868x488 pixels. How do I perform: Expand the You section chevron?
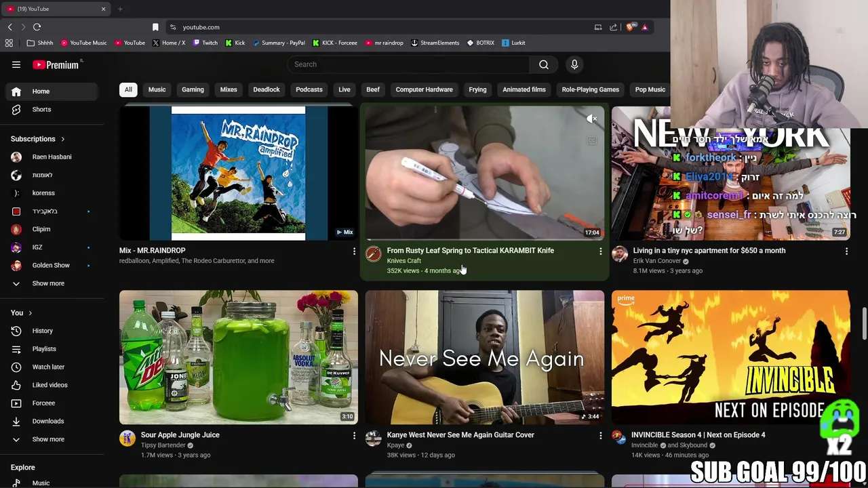[30, 313]
